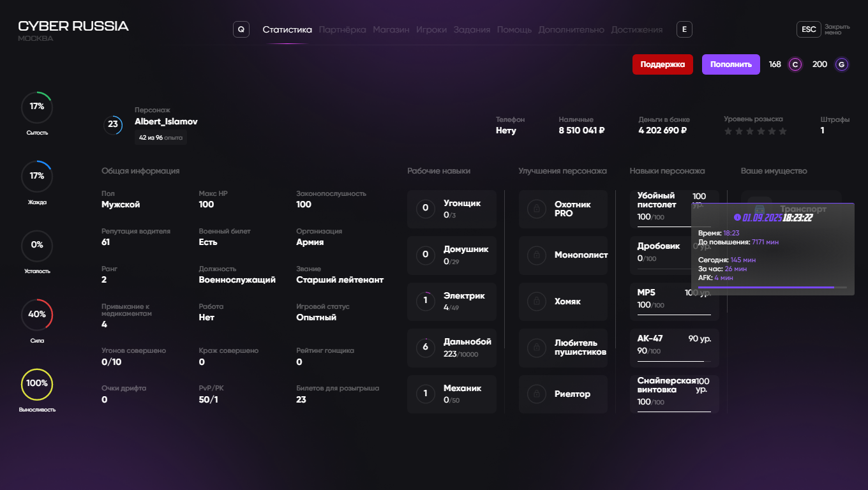Click the Сила 40% circular indicator
The image size is (868, 490).
pyautogui.click(x=37, y=315)
